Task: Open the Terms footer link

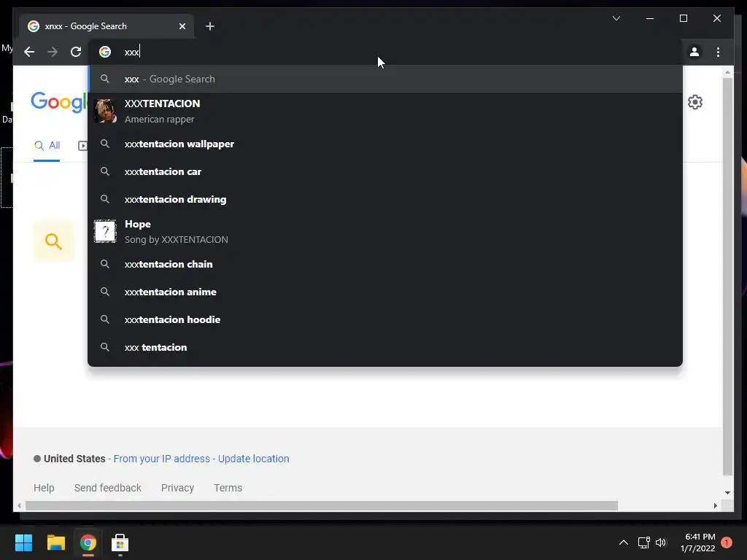Action: (228, 488)
